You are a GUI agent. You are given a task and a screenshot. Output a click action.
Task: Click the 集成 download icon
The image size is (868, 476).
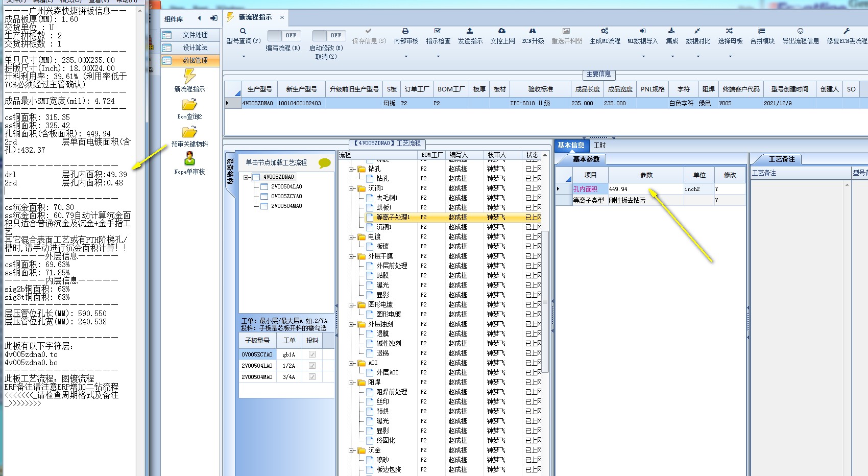click(x=671, y=31)
